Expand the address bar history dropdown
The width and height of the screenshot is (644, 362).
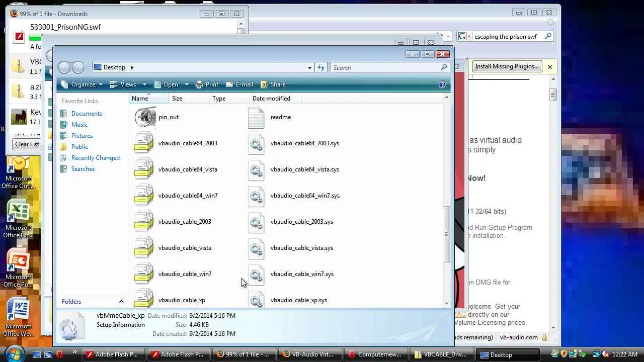coord(309,67)
